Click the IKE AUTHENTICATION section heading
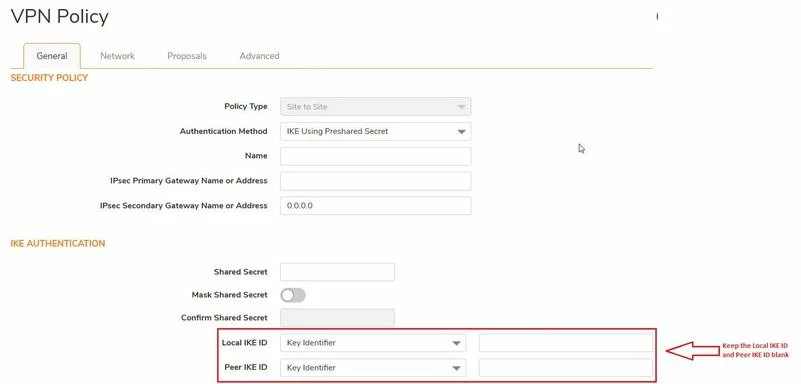 coord(58,244)
